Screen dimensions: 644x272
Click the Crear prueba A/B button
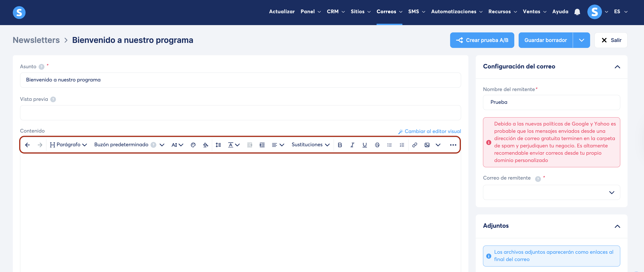[x=482, y=40]
